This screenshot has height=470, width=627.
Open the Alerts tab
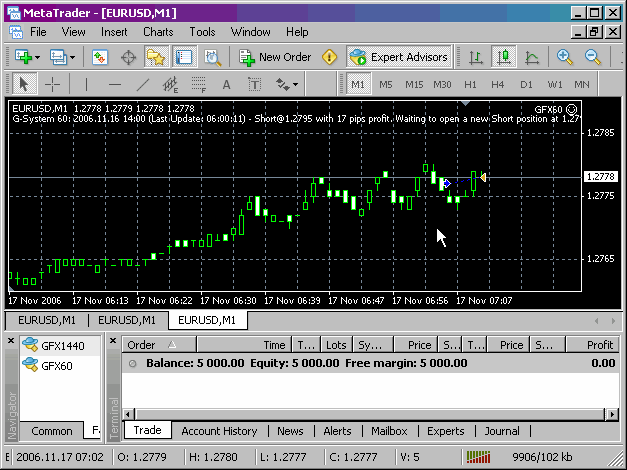pyautogui.click(x=337, y=431)
